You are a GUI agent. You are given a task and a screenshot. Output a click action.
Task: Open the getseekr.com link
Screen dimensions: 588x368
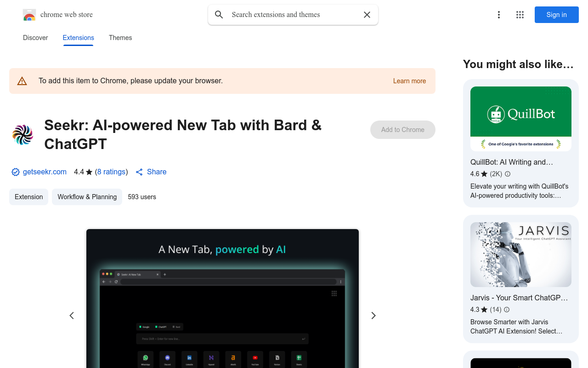pyautogui.click(x=45, y=172)
